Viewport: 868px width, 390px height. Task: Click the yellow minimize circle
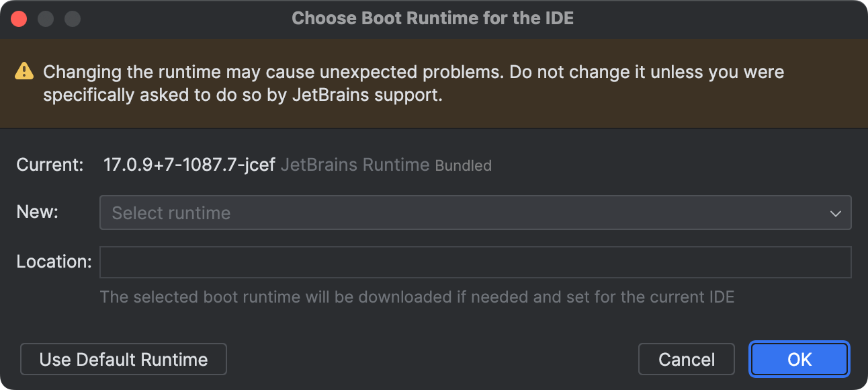(45, 18)
